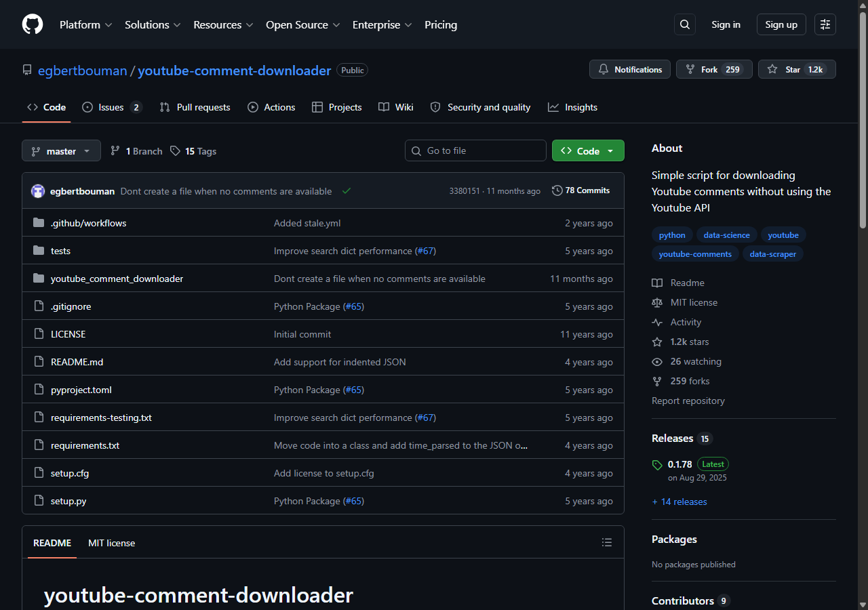Switch to the Wiki tab
This screenshot has height=610, width=868.
[396, 107]
